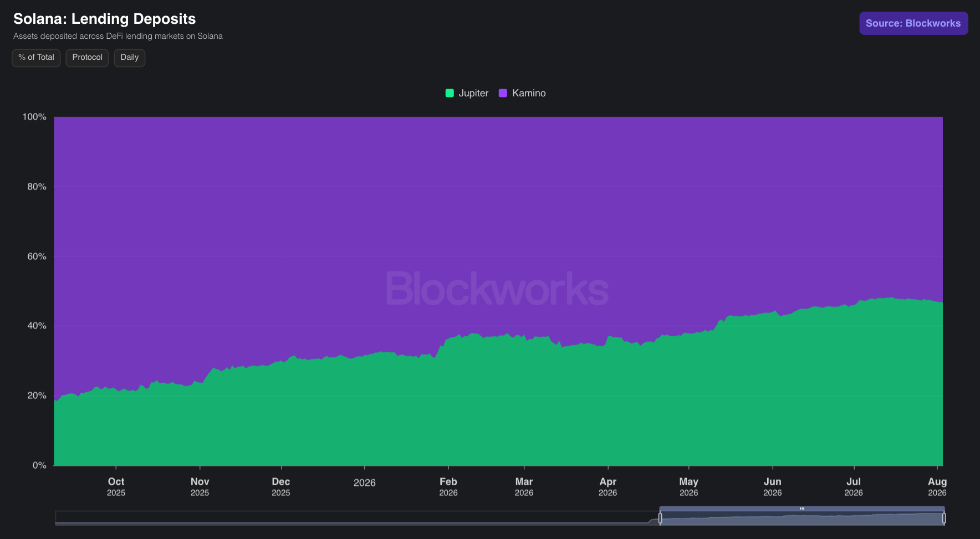
Task: Click the 'May 2026' x-axis label
Action: pyautogui.click(x=689, y=487)
